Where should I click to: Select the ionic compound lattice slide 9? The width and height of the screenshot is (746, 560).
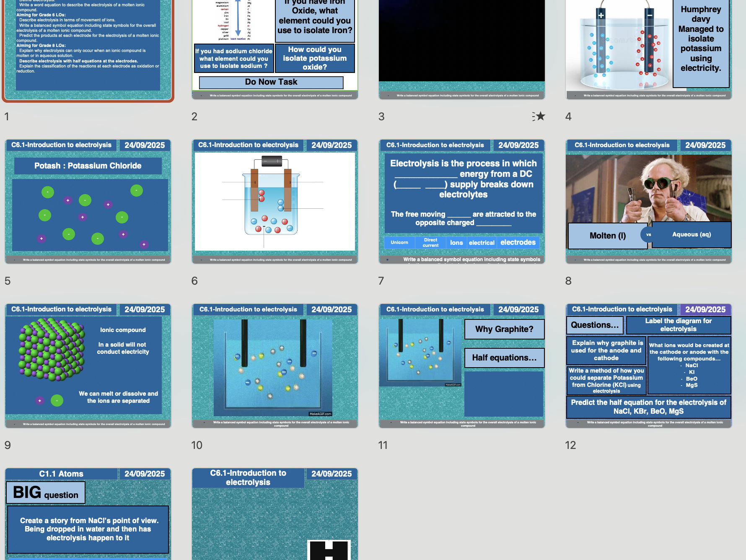click(88, 365)
